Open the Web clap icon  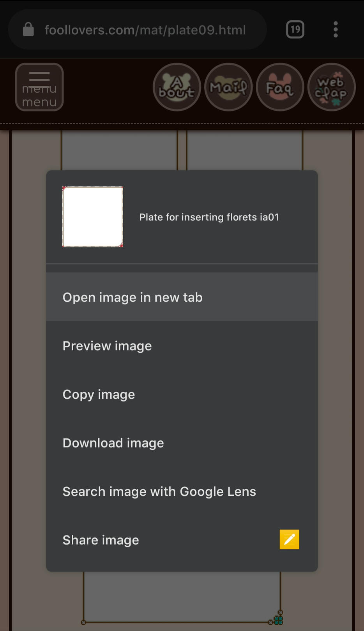[x=331, y=87]
